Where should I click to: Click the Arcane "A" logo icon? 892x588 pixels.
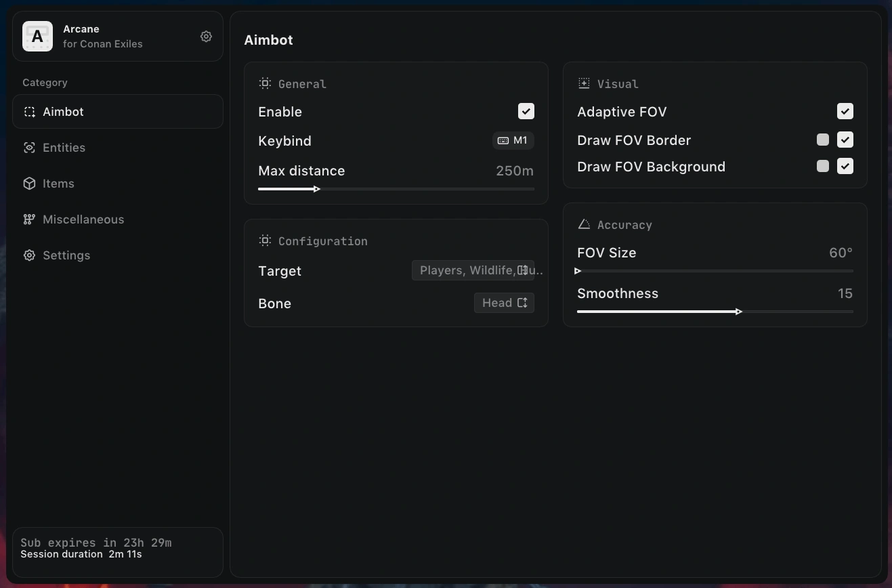point(37,37)
